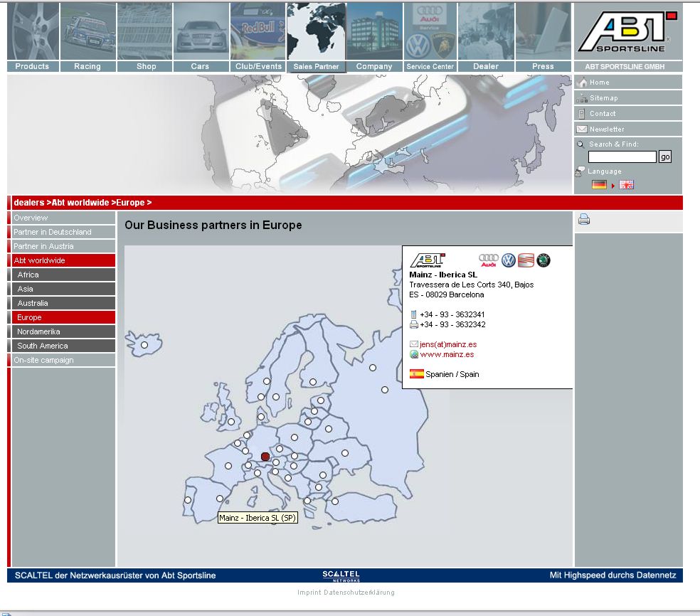Click the Seat logo in dealer card
The width and height of the screenshot is (700, 616).
coord(526,260)
